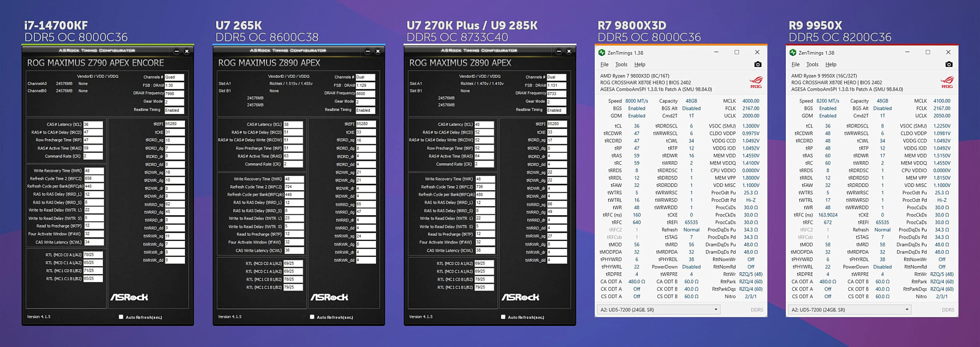
Task: Select the CAS# Latency (tCL) field showing 38 in the U7 265K window
Action: coord(293,124)
